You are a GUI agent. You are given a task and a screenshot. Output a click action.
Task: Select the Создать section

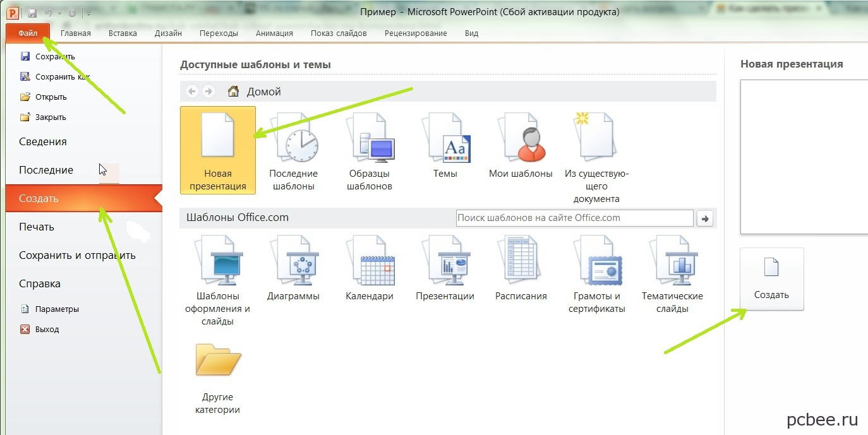click(83, 198)
